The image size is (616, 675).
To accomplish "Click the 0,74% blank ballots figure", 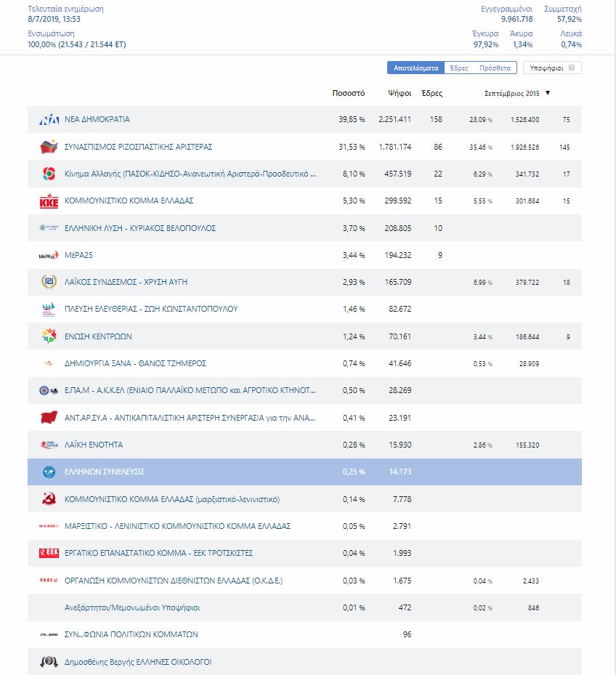I will tap(571, 44).
